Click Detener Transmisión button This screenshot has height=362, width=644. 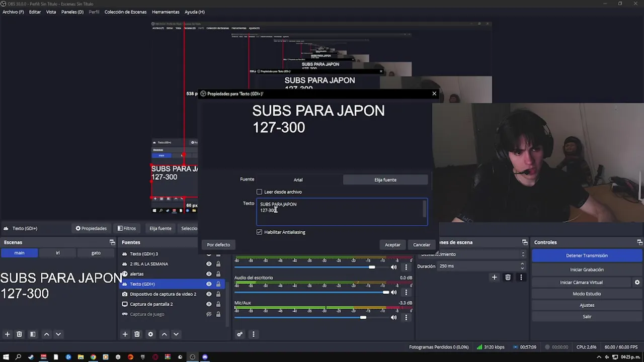[x=587, y=255]
